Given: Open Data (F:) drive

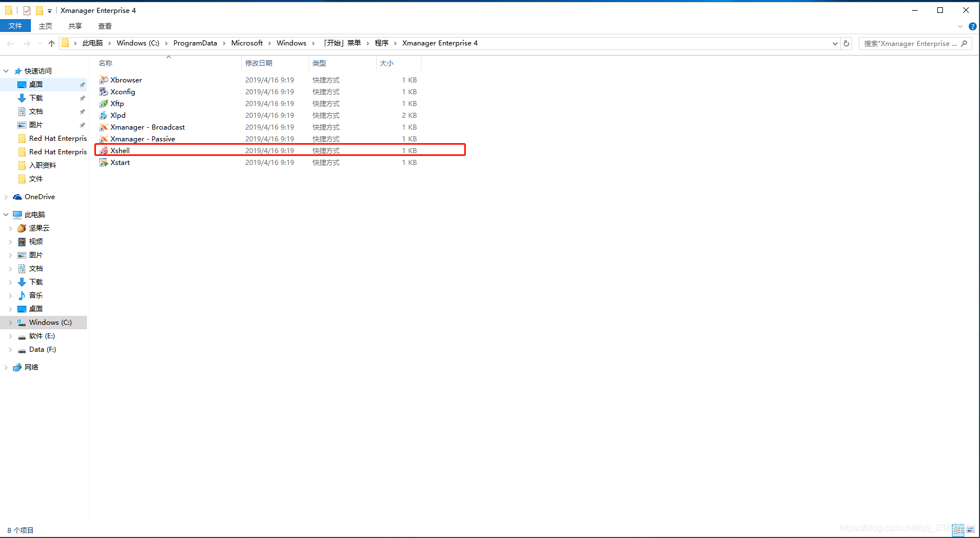Looking at the screenshot, I should point(42,350).
